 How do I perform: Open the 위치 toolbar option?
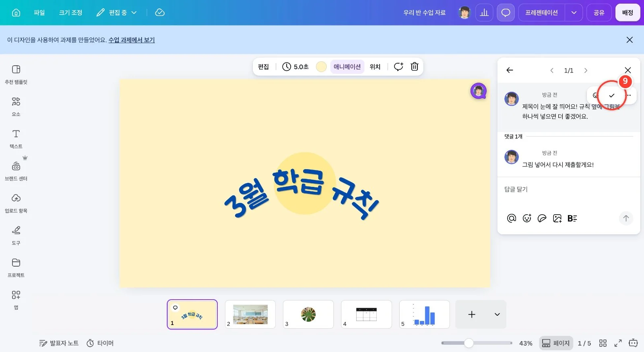click(x=375, y=67)
